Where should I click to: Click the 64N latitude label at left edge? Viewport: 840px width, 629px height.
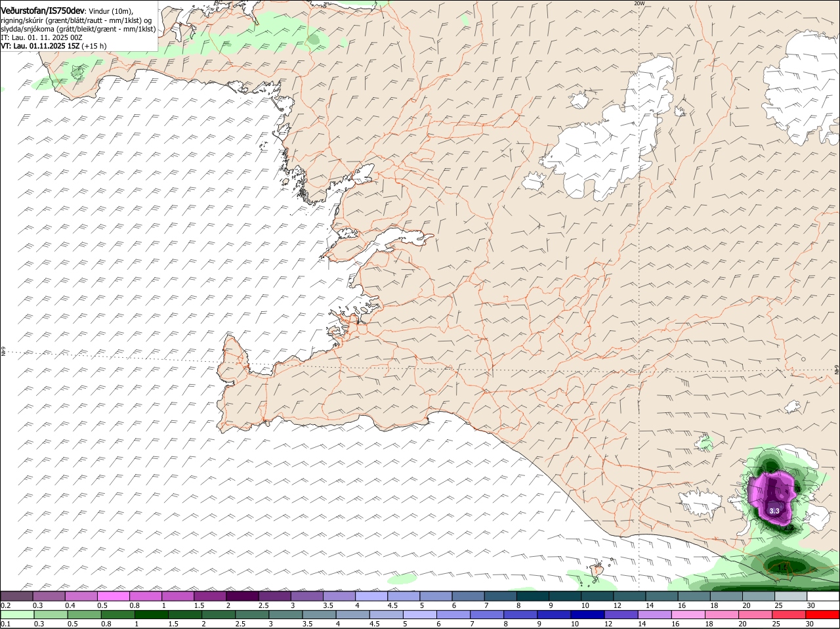click(3, 353)
